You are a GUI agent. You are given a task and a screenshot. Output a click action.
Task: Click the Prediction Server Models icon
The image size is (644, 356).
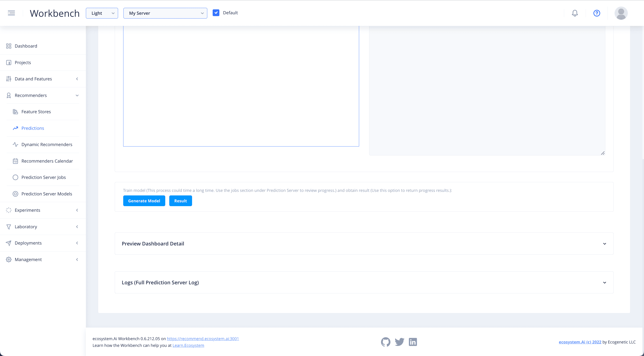click(x=15, y=193)
